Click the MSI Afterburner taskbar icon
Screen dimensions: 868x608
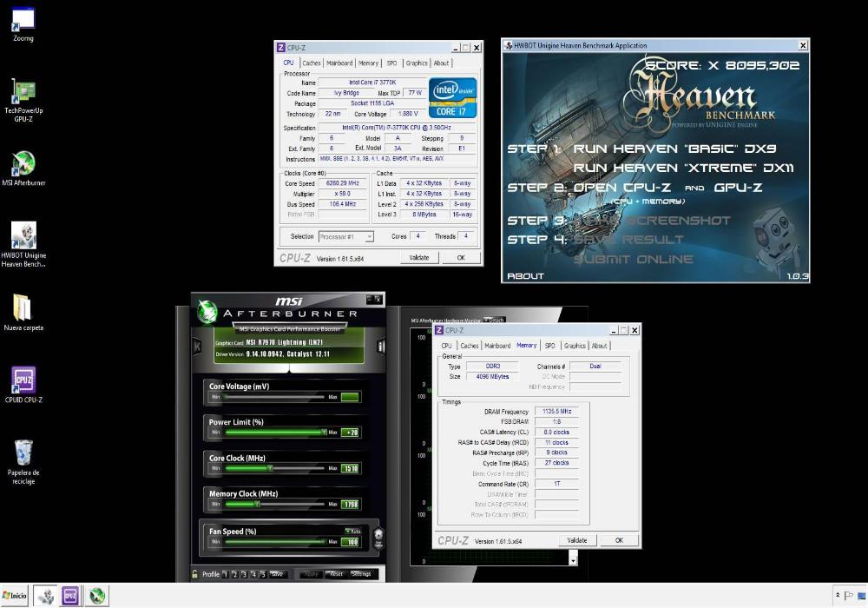point(97,596)
